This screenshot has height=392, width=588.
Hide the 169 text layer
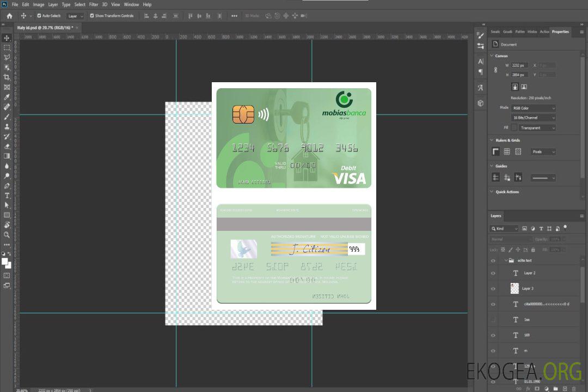(x=493, y=335)
